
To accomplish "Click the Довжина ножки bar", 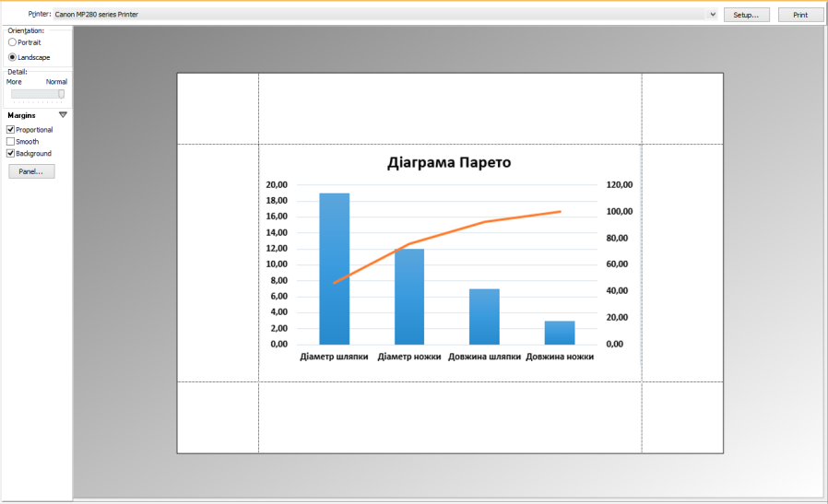I will click(x=560, y=333).
